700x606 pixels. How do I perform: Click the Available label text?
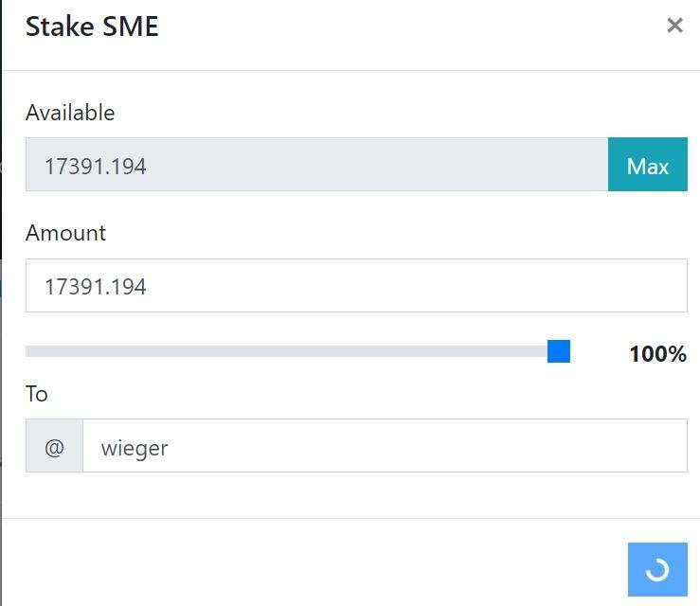70,113
